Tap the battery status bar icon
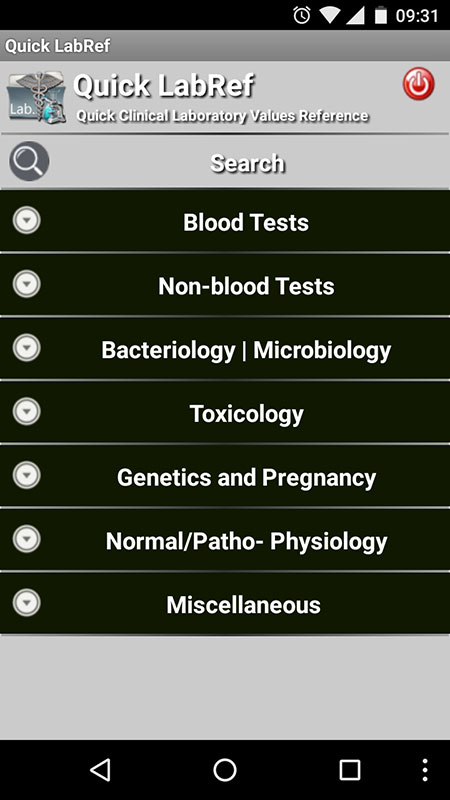450x800 pixels. pyautogui.click(x=381, y=15)
